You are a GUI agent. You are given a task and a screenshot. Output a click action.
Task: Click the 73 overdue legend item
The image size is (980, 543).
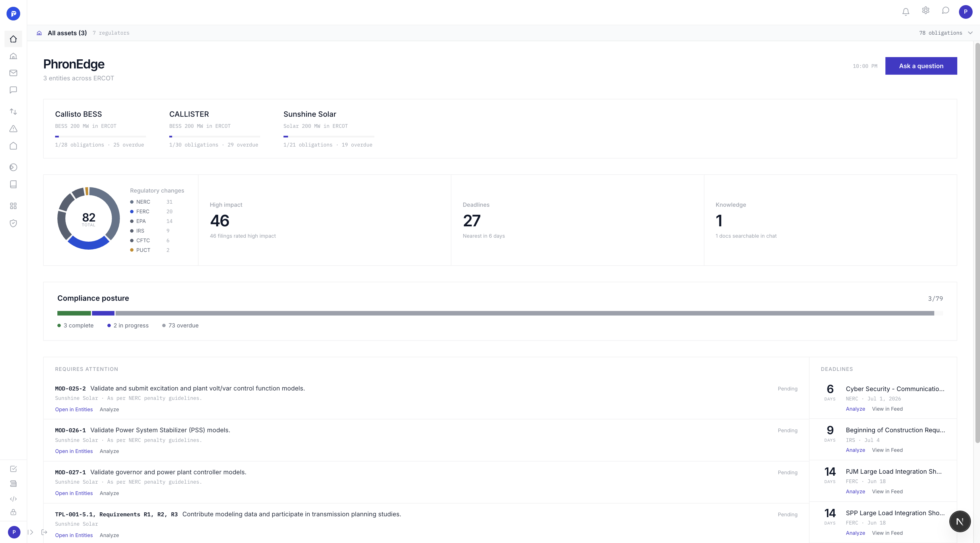tap(180, 325)
